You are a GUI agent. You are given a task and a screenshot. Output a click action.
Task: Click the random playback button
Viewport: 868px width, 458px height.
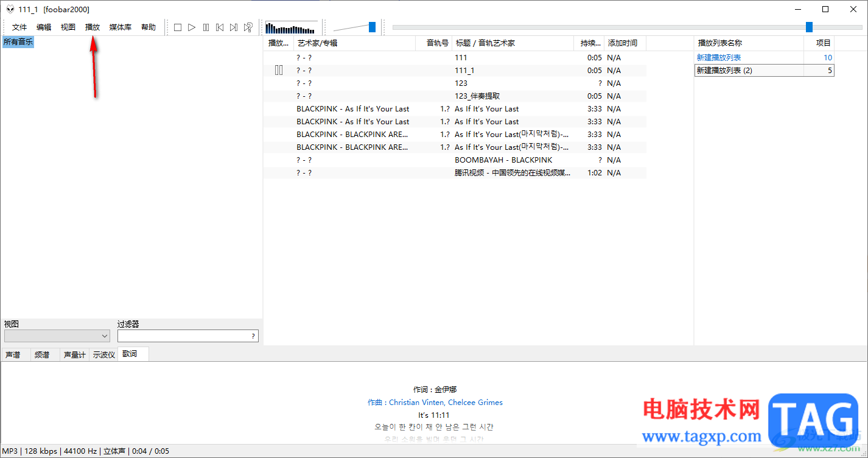click(x=248, y=27)
